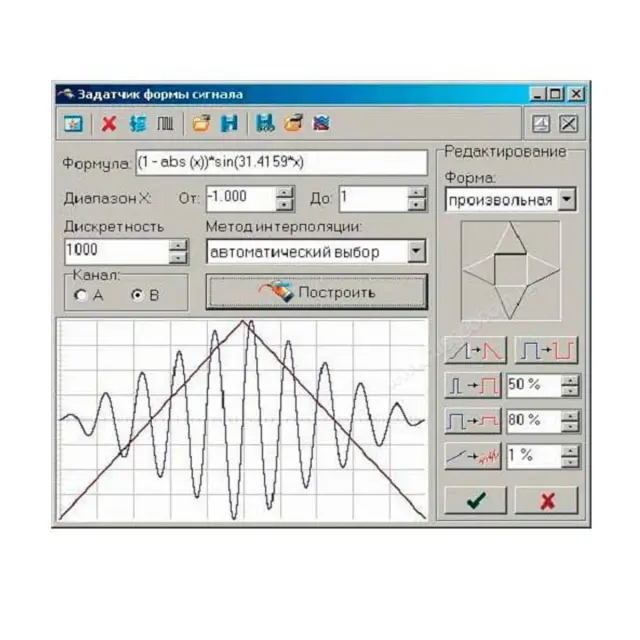Increase the 50 % value using spinner

(x=570, y=380)
